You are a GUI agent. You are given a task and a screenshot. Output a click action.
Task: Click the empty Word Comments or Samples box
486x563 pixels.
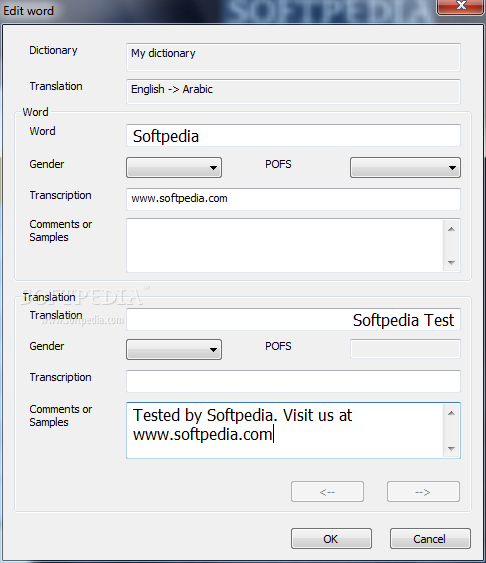click(285, 246)
